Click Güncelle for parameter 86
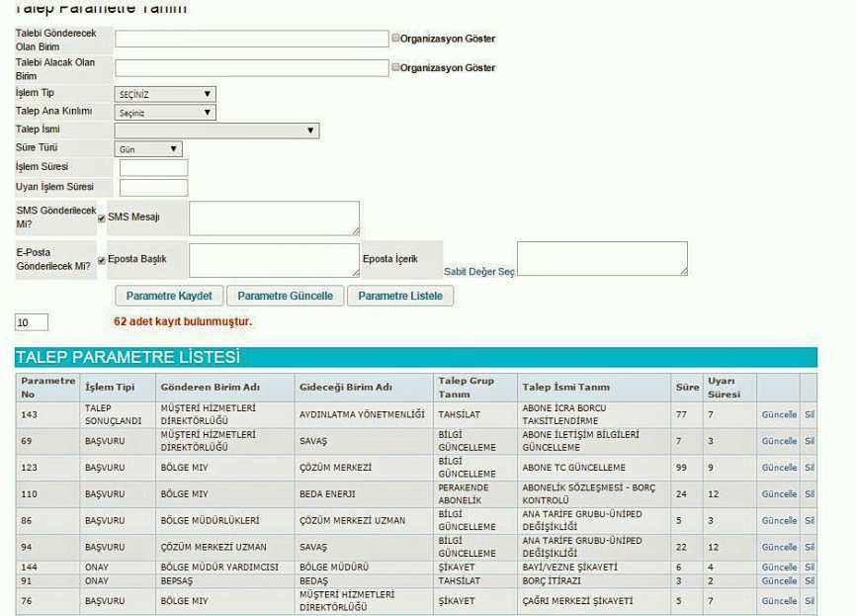Screen dimensions: 856x616 click(x=779, y=520)
